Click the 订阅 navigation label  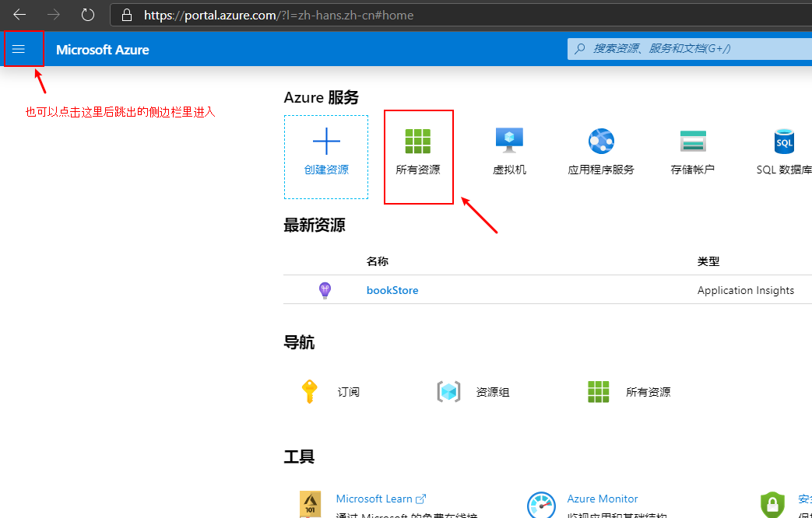(x=349, y=392)
